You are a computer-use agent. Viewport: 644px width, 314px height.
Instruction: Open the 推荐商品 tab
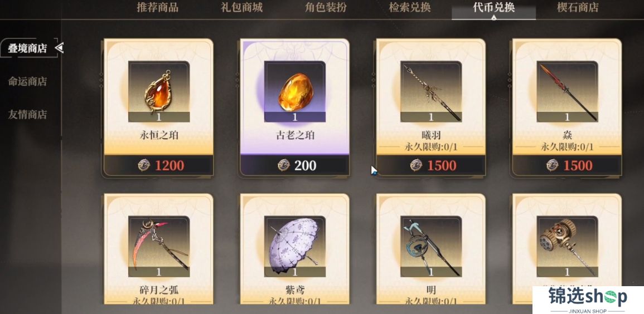157,7
